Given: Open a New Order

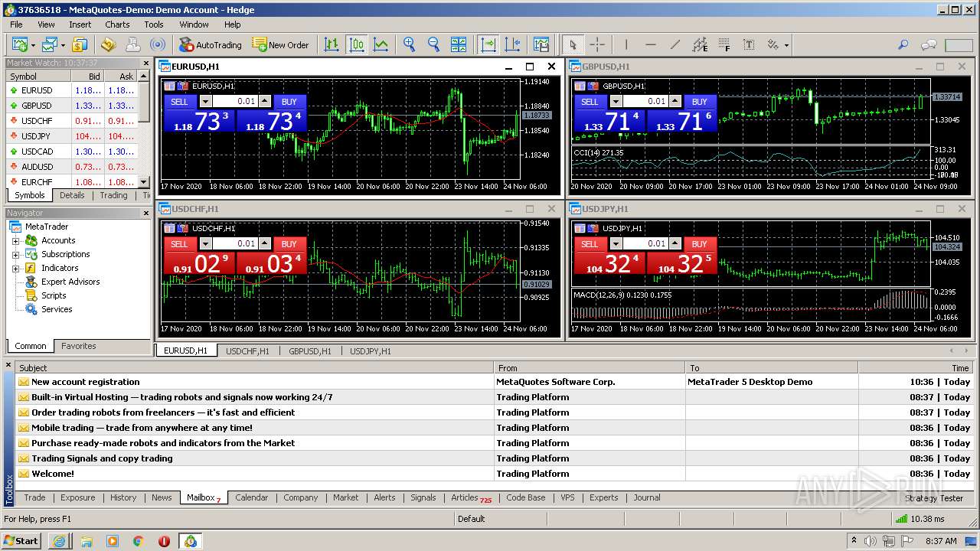Looking at the screenshot, I should (280, 44).
